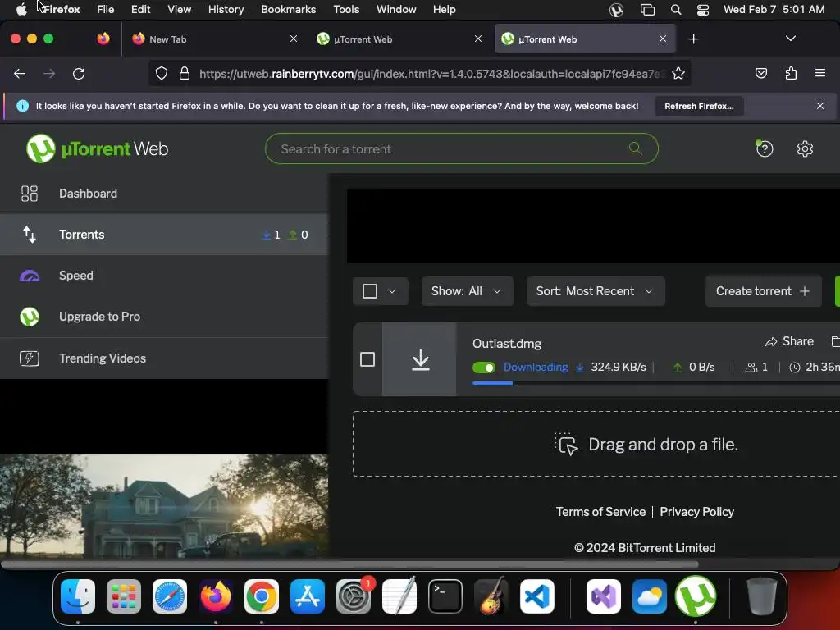Open a new browser tab with plus
840x630 pixels.
[x=694, y=39]
